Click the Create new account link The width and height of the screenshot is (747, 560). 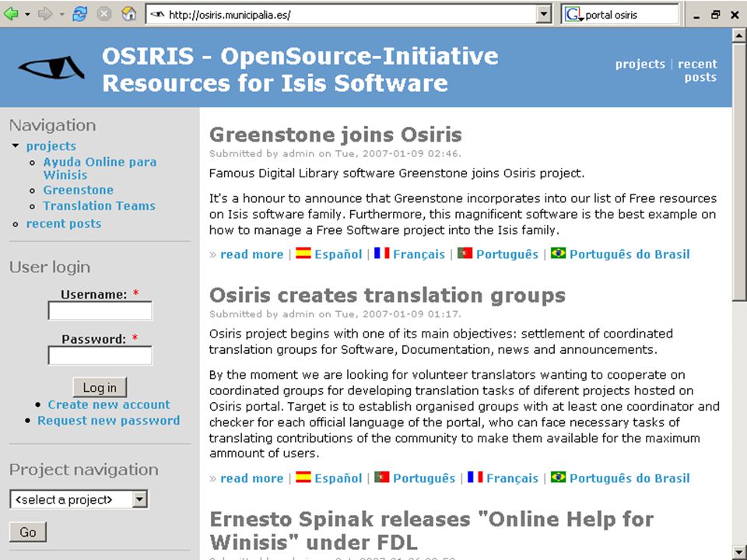pyautogui.click(x=109, y=404)
